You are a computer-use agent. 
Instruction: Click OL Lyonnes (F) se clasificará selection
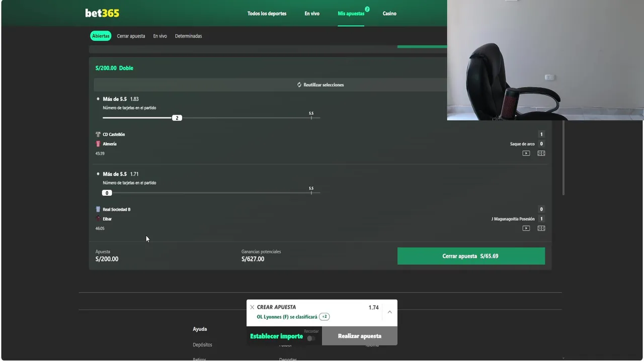[x=287, y=317]
